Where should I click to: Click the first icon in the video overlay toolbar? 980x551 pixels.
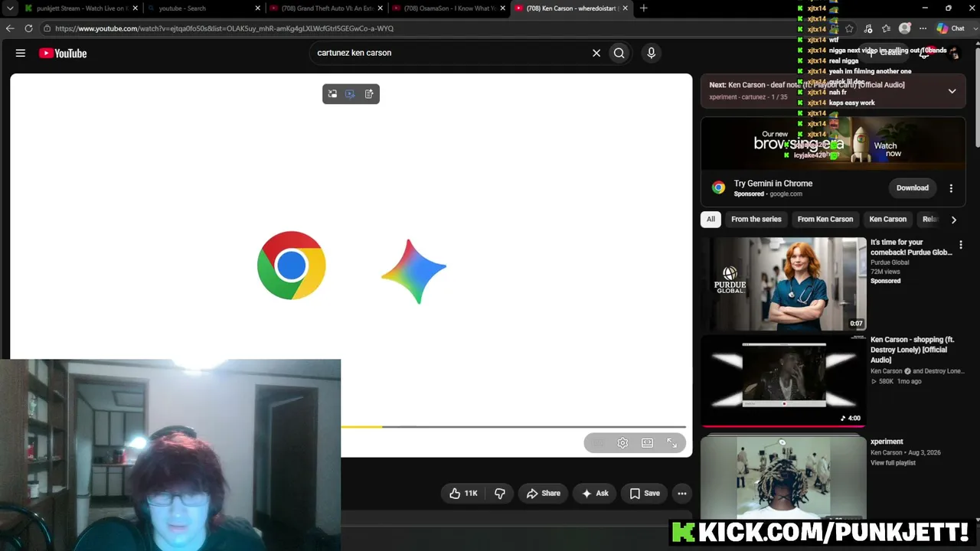[x=332, y=94]
